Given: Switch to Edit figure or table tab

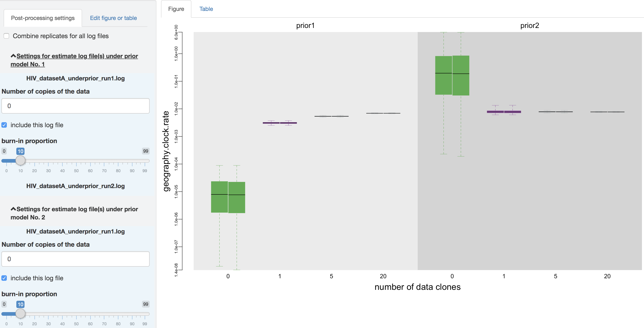Looking at the screenshot, I should [113, 18].
